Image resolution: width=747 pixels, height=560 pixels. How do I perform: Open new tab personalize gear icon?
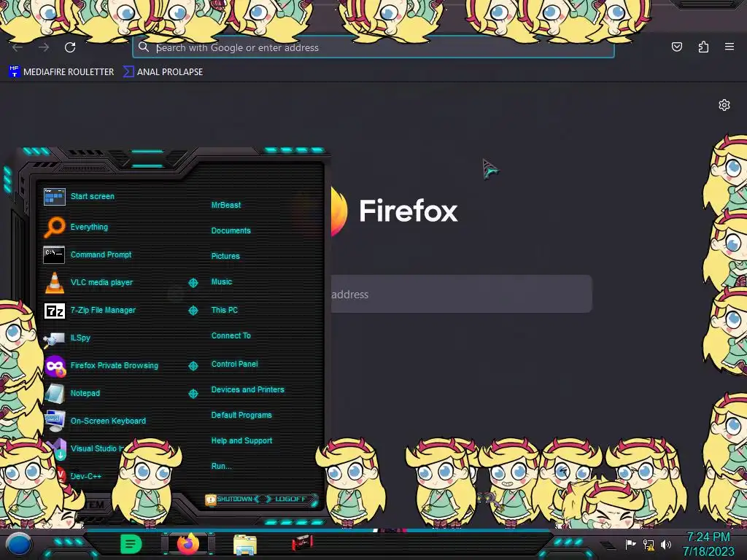724,105
